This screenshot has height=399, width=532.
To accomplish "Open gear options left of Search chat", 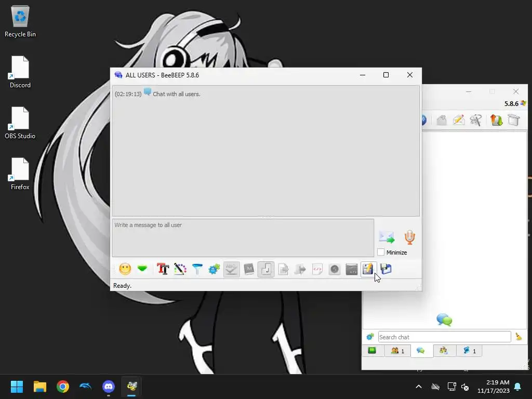I will coord(370,337).
